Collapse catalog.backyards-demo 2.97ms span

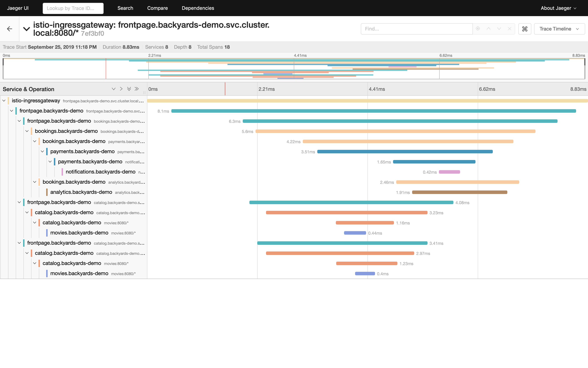[27, 253]
